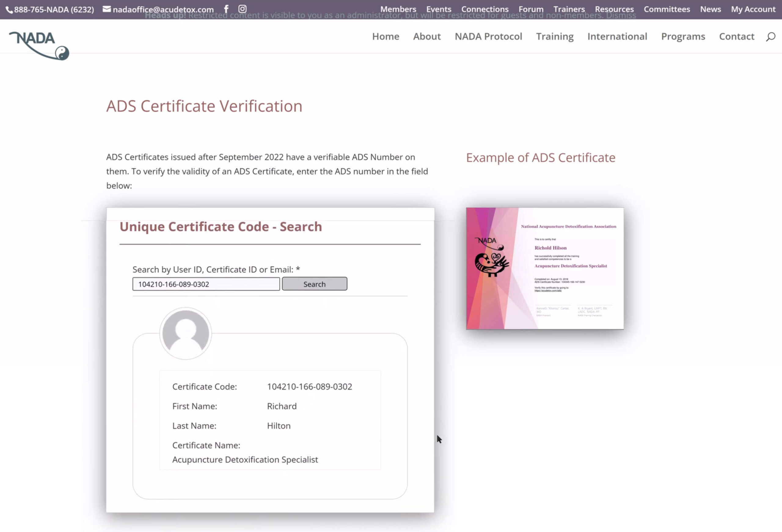782x532 pixels.
Task: Go to the Home page
Action: pos(386,36)
